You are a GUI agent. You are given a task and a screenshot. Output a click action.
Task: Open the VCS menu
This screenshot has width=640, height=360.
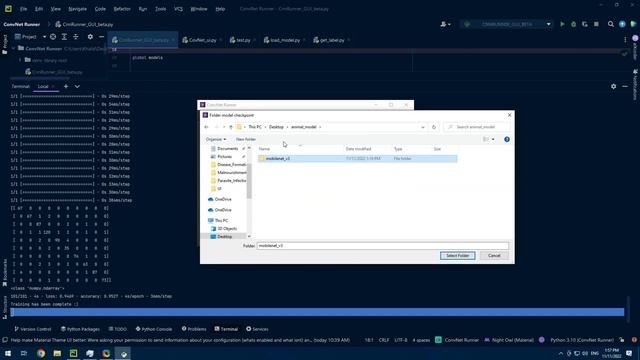[x=178, y=9]
